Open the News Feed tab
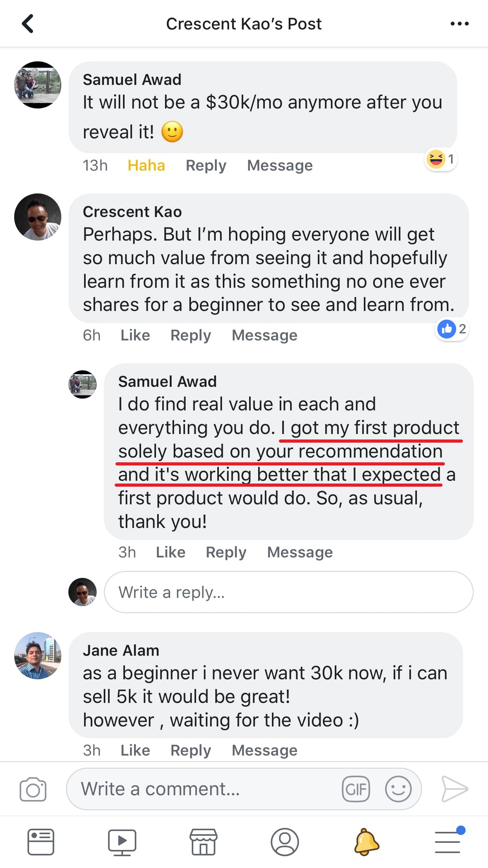This screenshot has width=488, height=868. pyautogui.click(x=40, y=842)
